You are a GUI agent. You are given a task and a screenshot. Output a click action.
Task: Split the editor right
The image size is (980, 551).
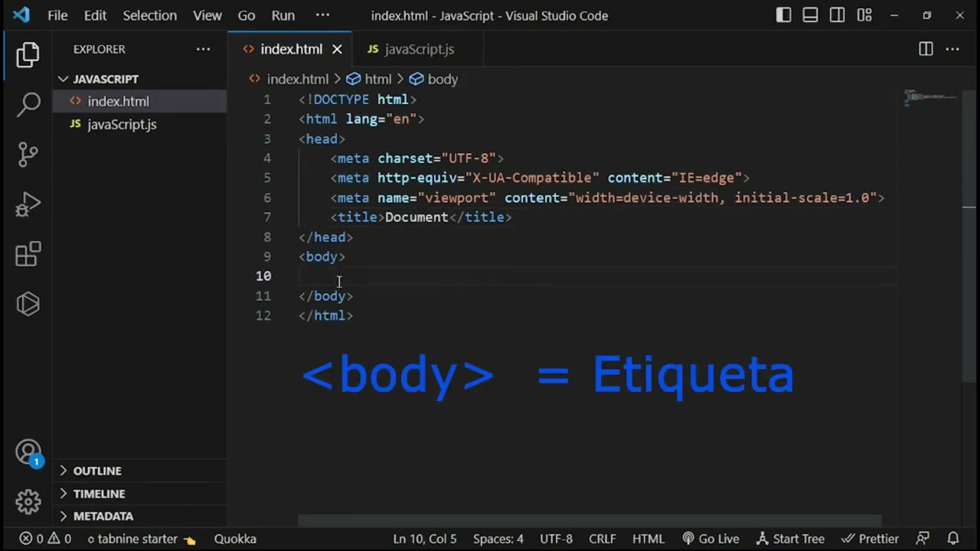[x=926, y=49]
